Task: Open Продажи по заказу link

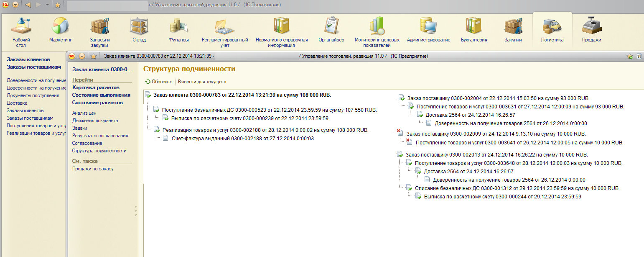Action: (x=93, y=169)
